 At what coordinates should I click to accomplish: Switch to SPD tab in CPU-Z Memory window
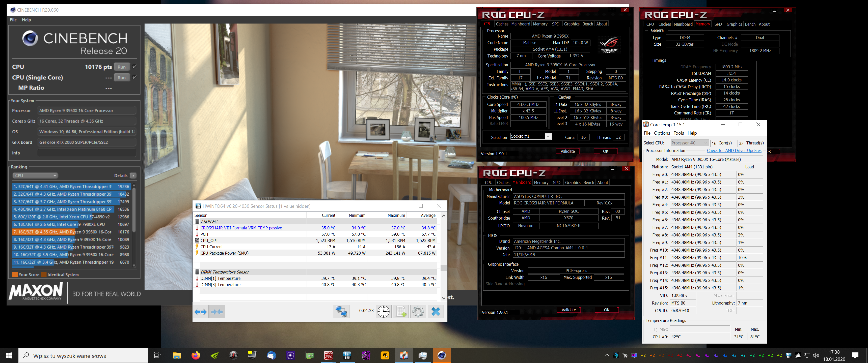[x=718, y=24]
